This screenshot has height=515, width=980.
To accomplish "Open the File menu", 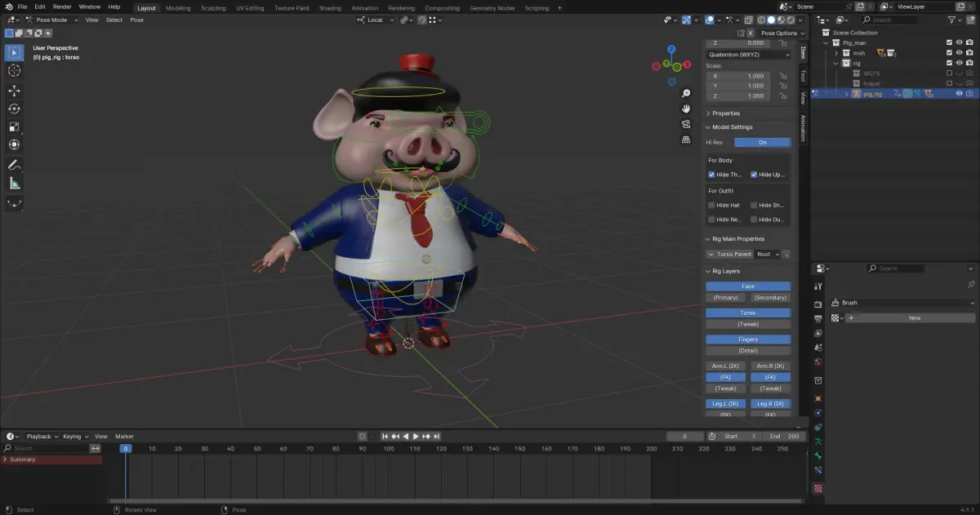I will 22,7.
